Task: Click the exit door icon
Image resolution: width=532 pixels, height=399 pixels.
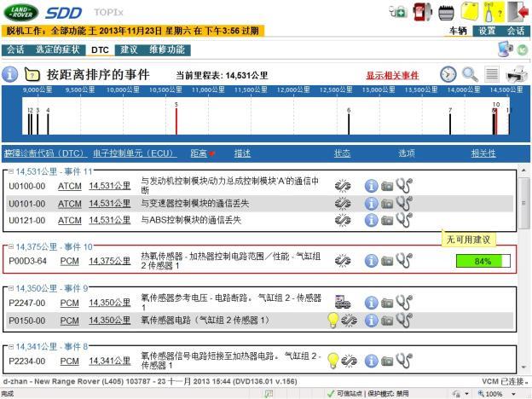Action: point(518,12)
